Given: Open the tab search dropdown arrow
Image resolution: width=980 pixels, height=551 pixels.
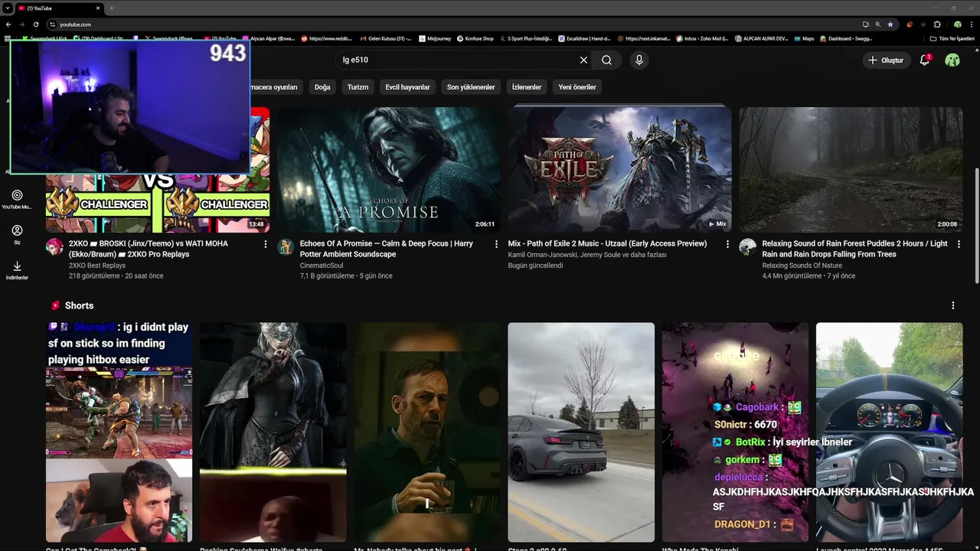Looking at the screenshot, I should (7, 8).
